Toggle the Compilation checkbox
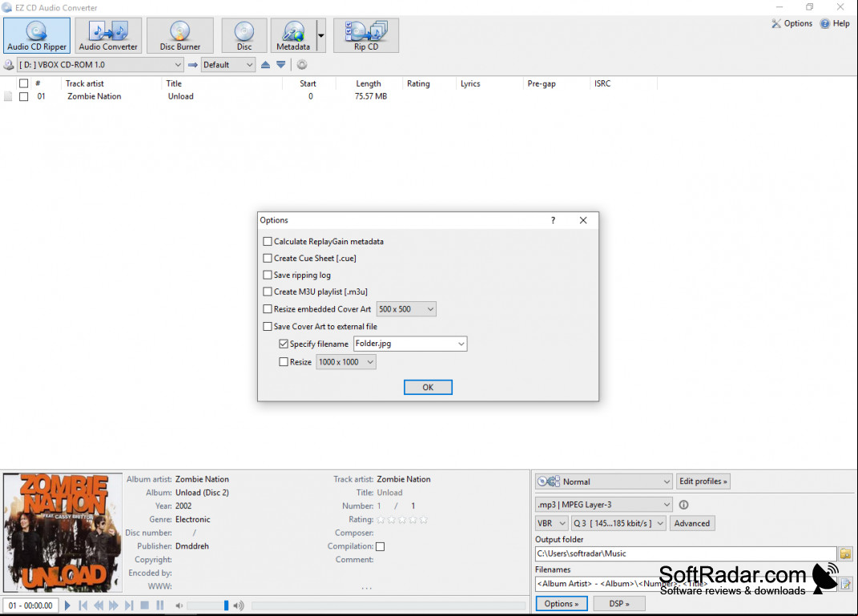Viewport: 858px width, 616px height. click(x=381, y=546)
